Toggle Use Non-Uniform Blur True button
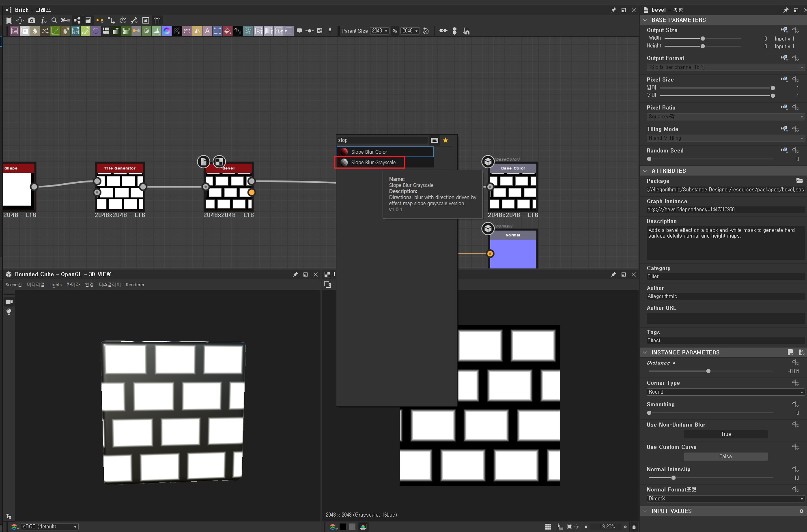 (x=725, y=434)
